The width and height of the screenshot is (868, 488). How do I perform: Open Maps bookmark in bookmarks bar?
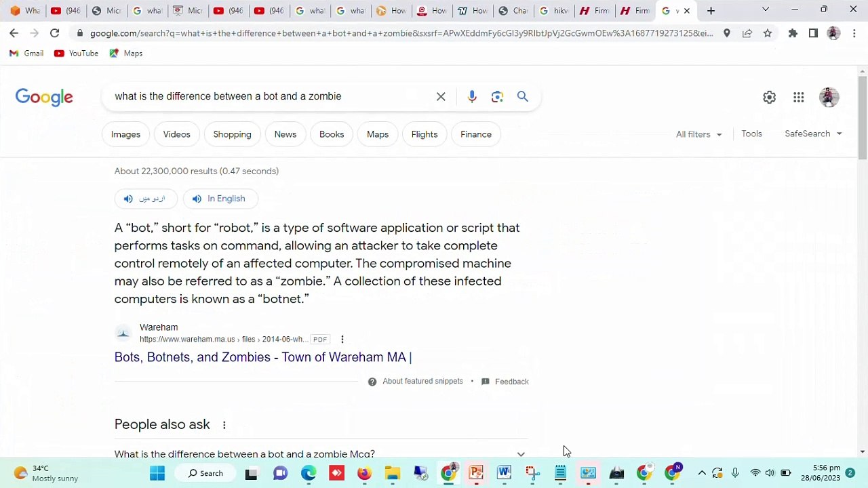pos(126,53)
